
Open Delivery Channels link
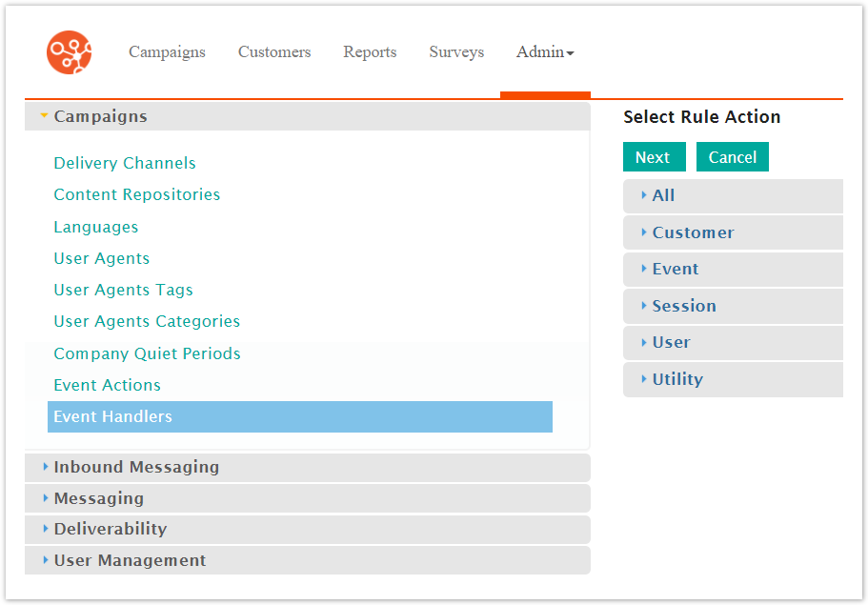pos(125,163)
